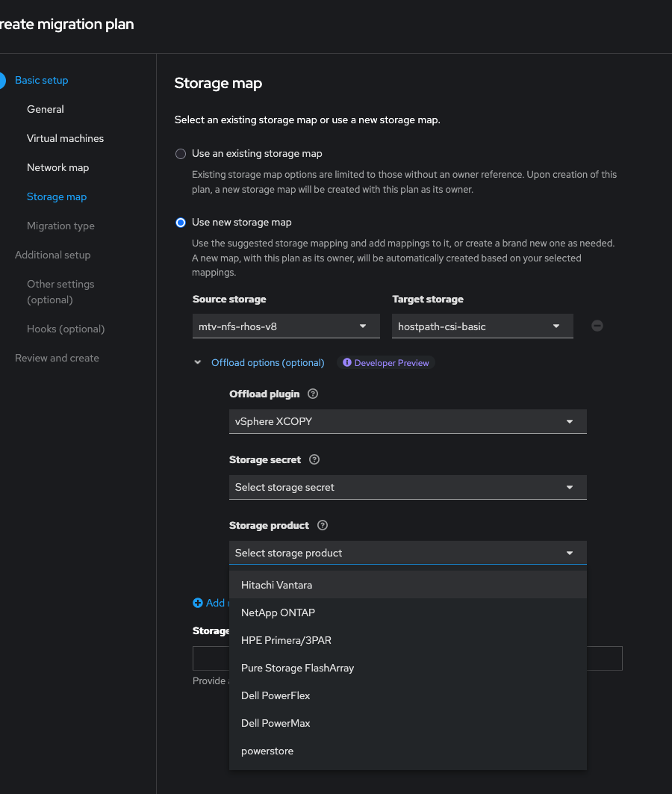Click the remove mapping minus icon
The width and height of the screenshot is (672, 794).
(597, 326)
